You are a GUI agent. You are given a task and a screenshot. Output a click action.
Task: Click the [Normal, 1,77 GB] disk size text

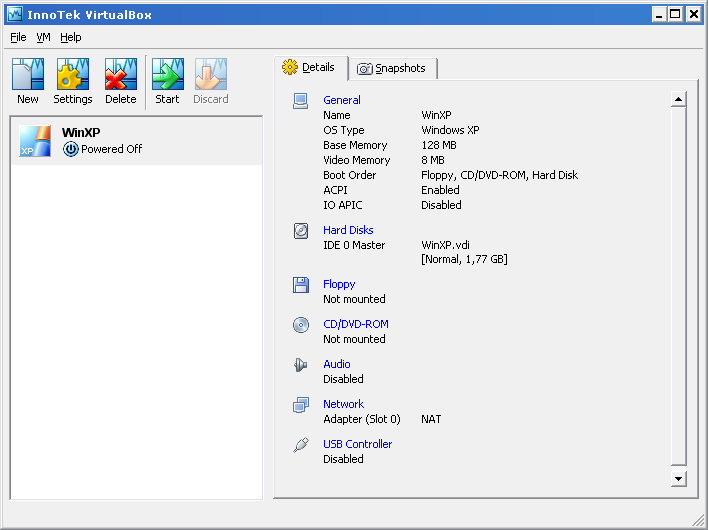[464, 259]
